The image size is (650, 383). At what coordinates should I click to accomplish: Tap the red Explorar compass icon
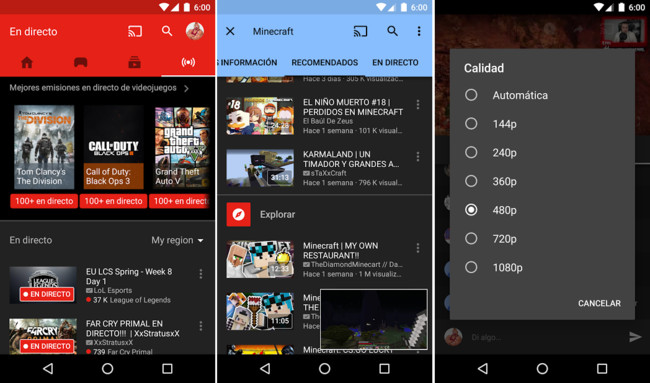[238, 214]
